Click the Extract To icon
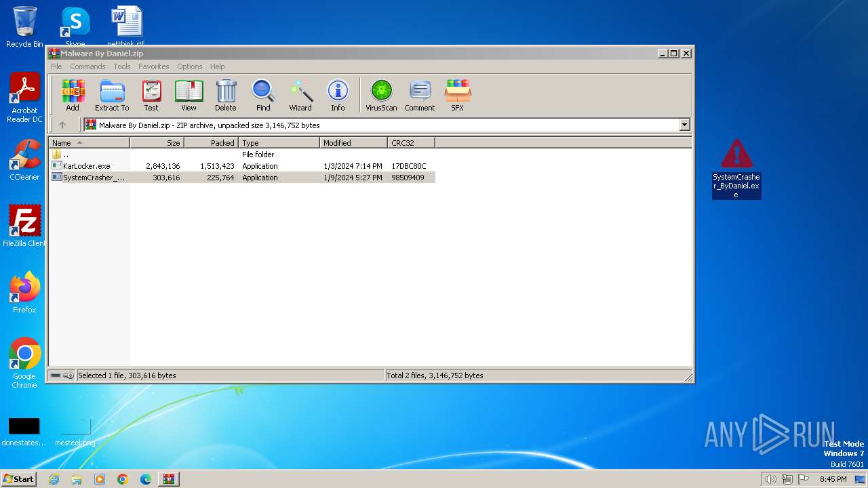 [112, 96]
